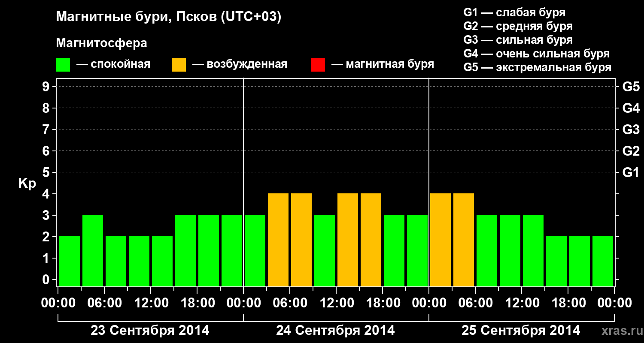Click the 23 Сентября 15:00–18:00 green bar
The image size is (644, 343).
coord(185,250)
